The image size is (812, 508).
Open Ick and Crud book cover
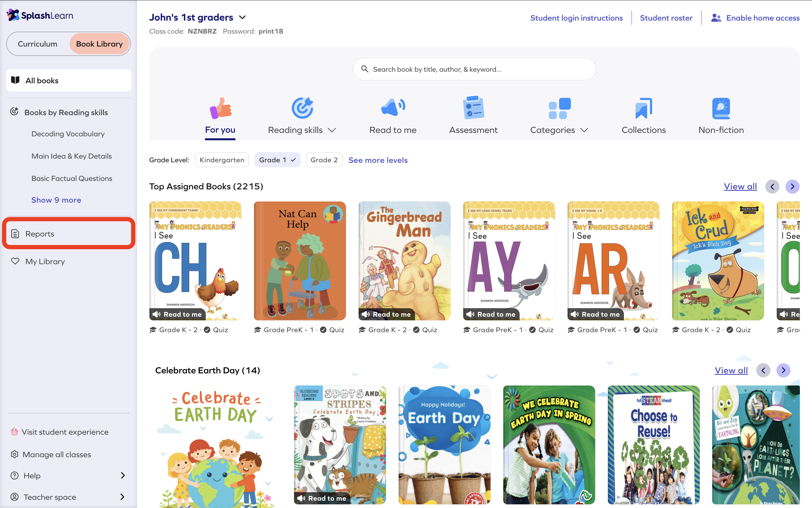point(718,261)
